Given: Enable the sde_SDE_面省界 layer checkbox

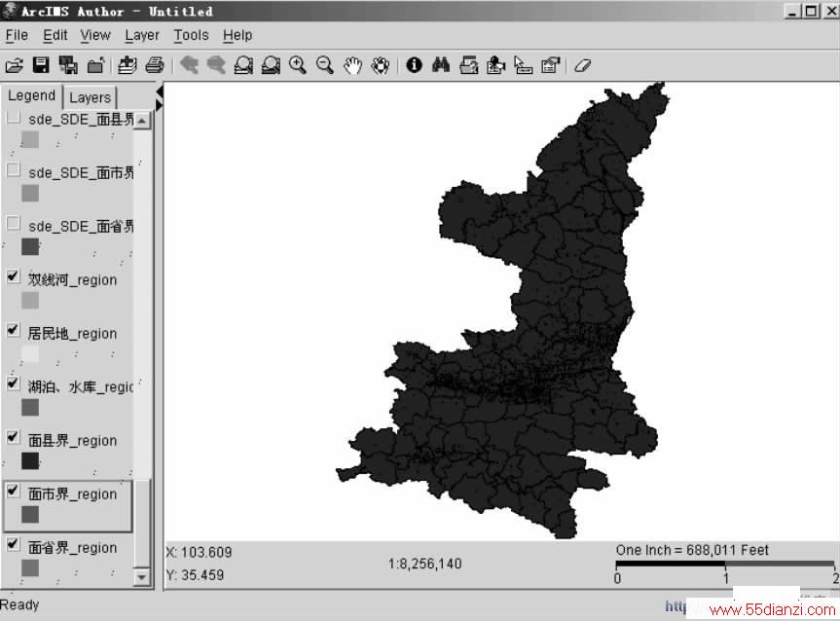Looking at the screenshot, I should [14, 223].
